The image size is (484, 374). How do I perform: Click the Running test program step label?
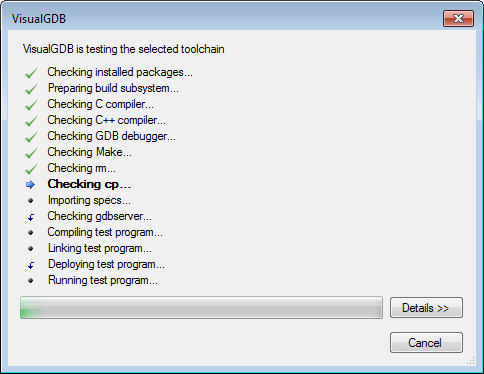(103, 280)
